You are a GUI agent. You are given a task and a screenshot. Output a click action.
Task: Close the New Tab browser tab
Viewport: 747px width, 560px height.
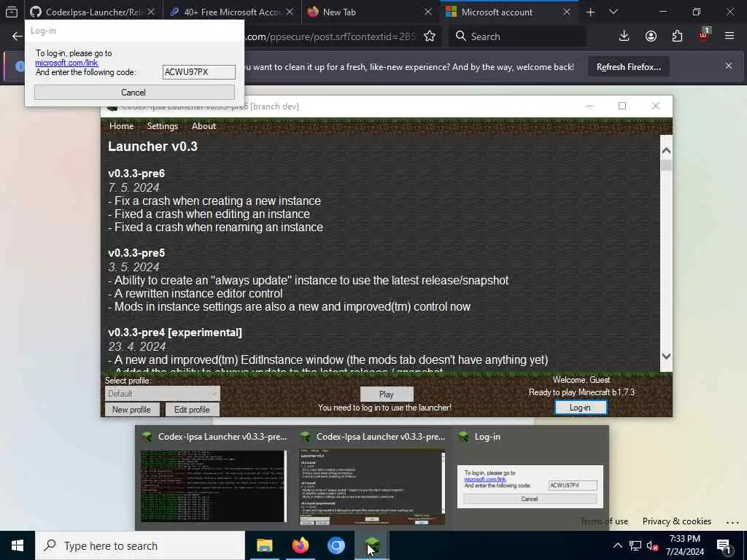427,12
